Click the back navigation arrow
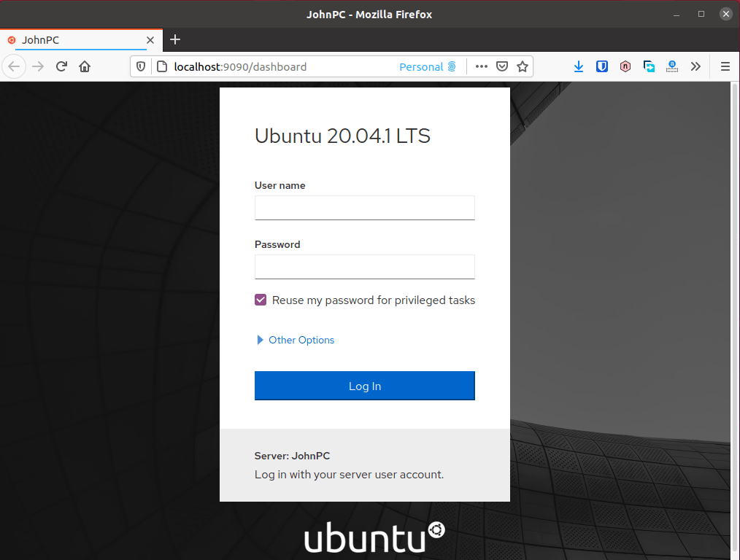Screen dimensions: 740x560 point(15,66)
